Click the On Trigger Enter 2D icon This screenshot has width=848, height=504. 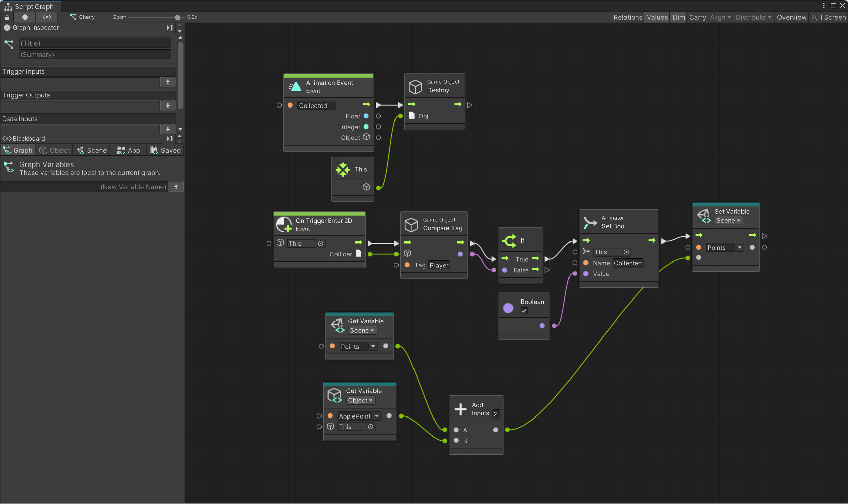click(x=284, y=225)
